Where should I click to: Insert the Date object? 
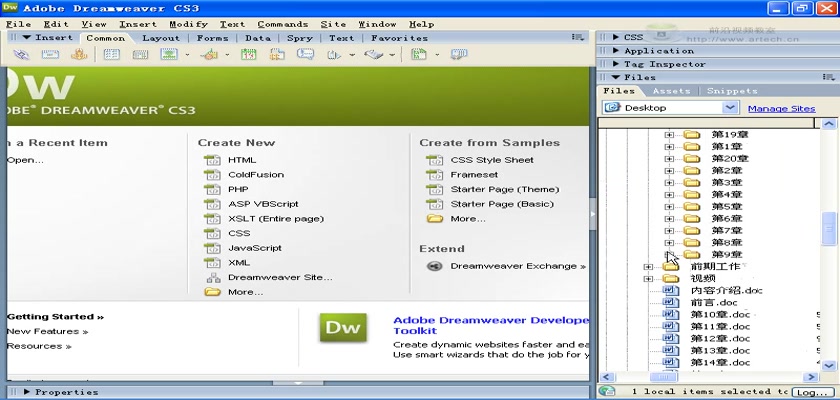(248, 54)
